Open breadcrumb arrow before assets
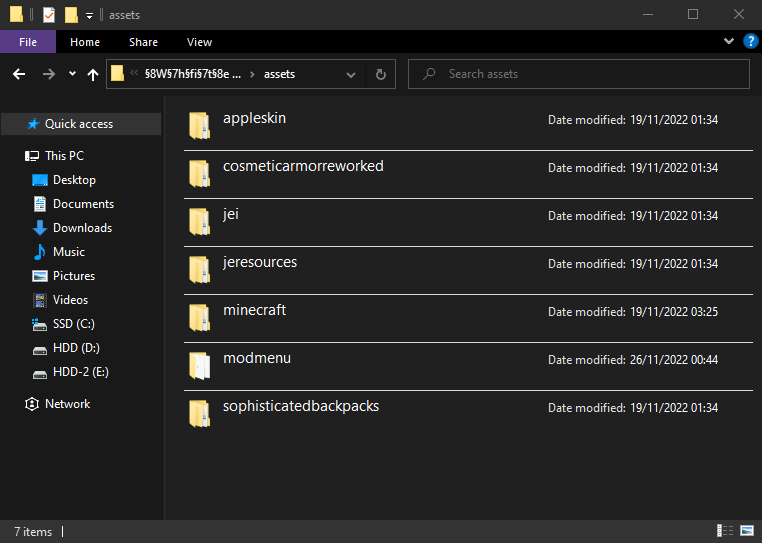 tap(252, 74)
